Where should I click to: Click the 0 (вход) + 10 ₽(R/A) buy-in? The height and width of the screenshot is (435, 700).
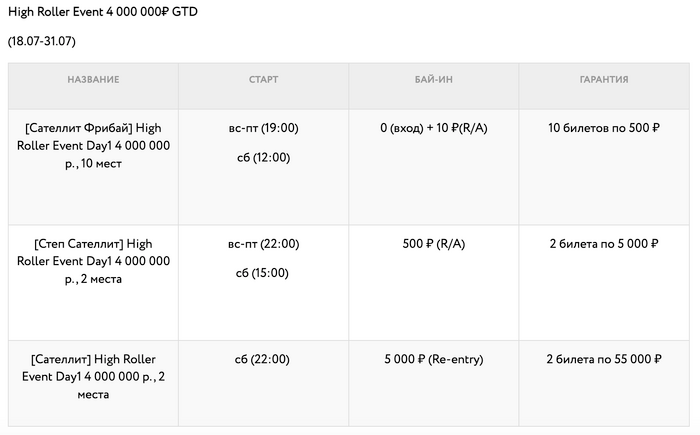(433, 128)
